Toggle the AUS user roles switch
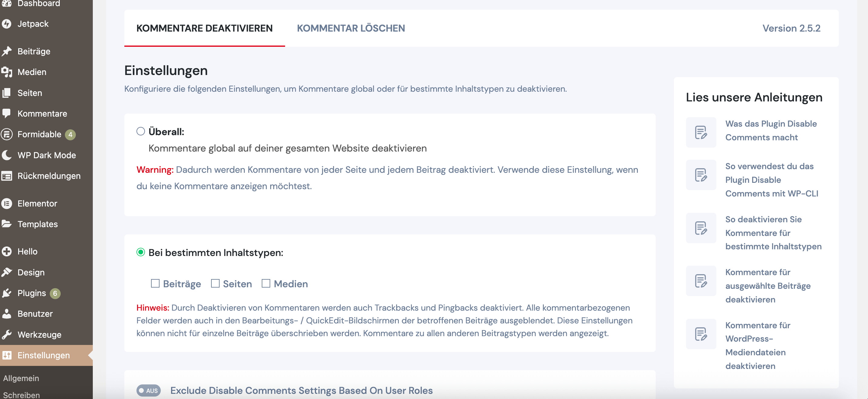This screenshot has height=399, width=868. [148, 390]
